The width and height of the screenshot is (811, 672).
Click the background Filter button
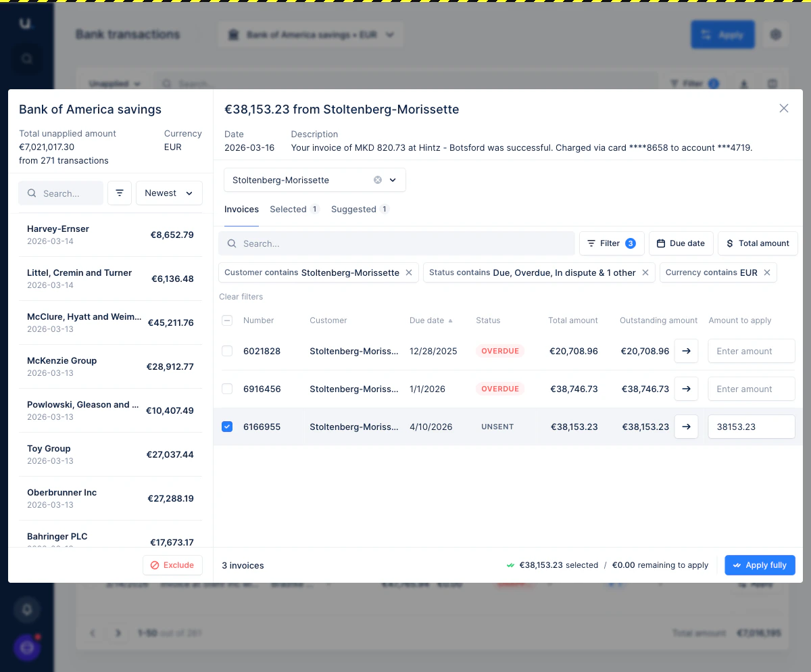(694, 84)
